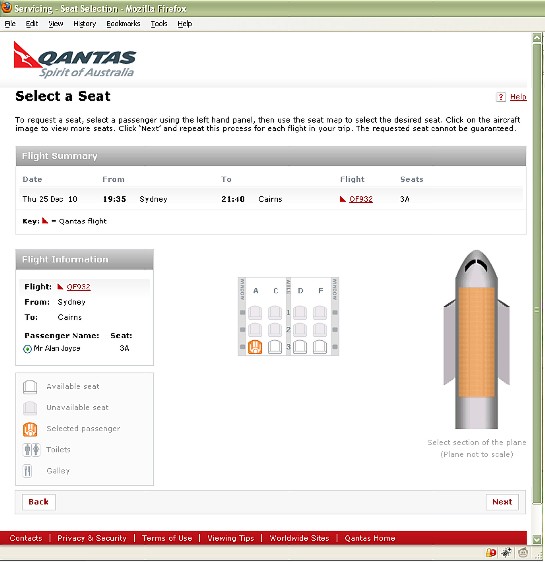
Task: Click the question mark help icon
Action: pyautogui.click(x=501, y=97)
